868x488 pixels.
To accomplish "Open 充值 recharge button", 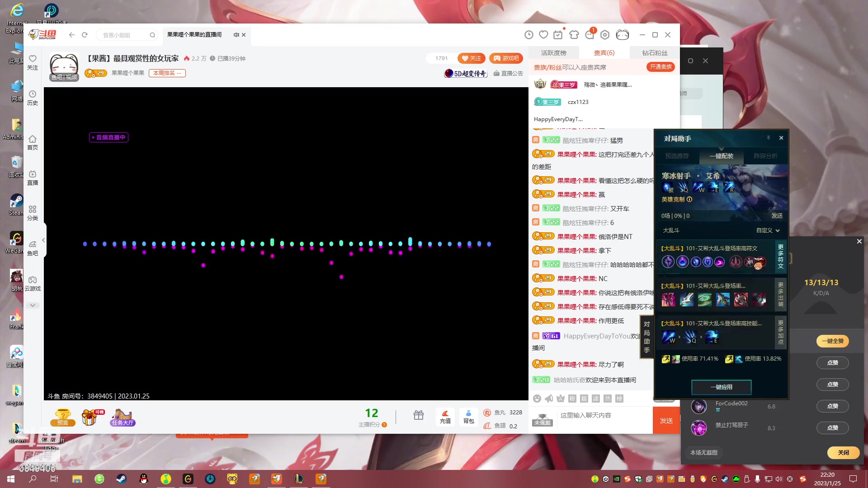I will [x=445, y=417].
